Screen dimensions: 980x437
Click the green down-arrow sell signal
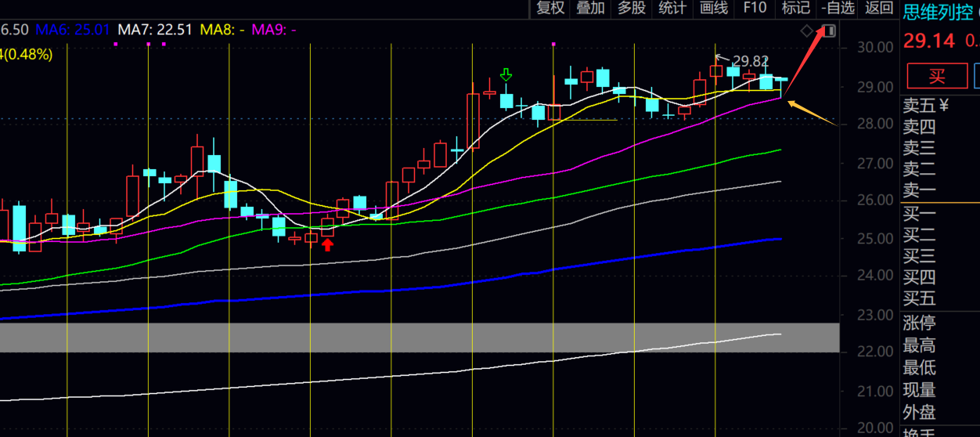(506, 75)
